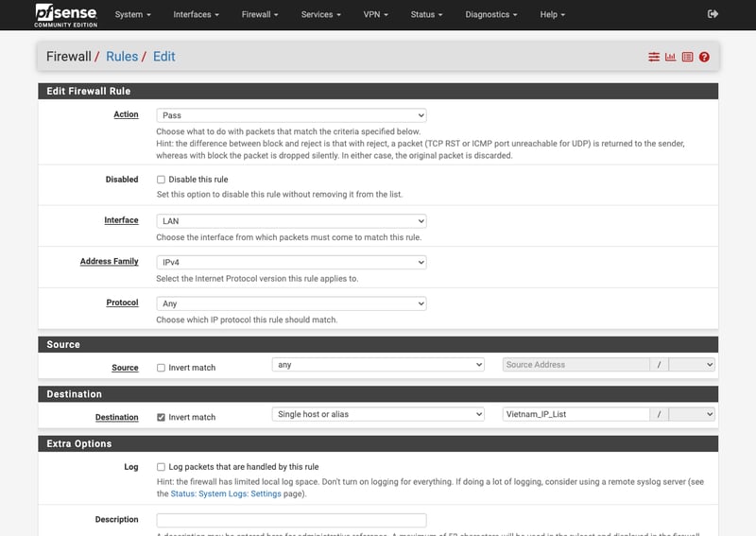Image resolution: width=756 pixels, height=536 pixels.
Task: Enable the Disable this rule checkbox
Action: (161, 180)
